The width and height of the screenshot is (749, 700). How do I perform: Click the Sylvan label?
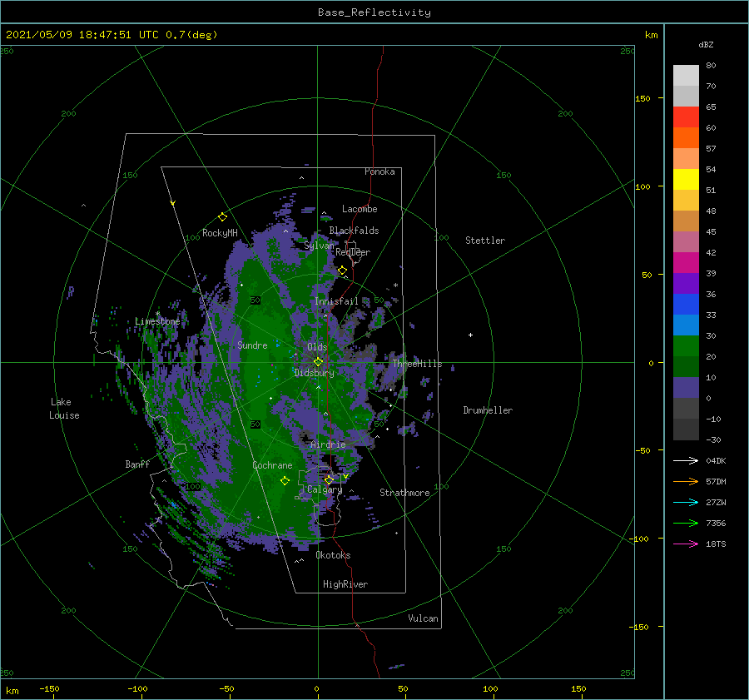[x=319, y=246]
